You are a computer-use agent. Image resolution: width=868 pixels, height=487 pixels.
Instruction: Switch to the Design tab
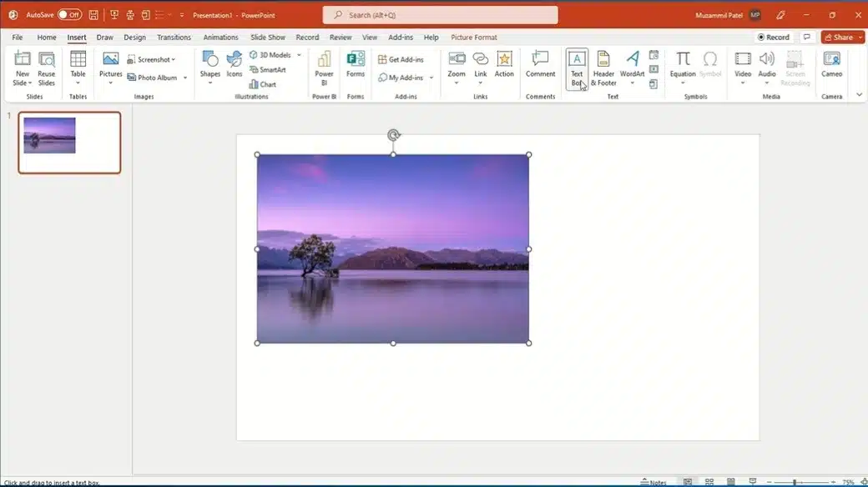[134, 38]
